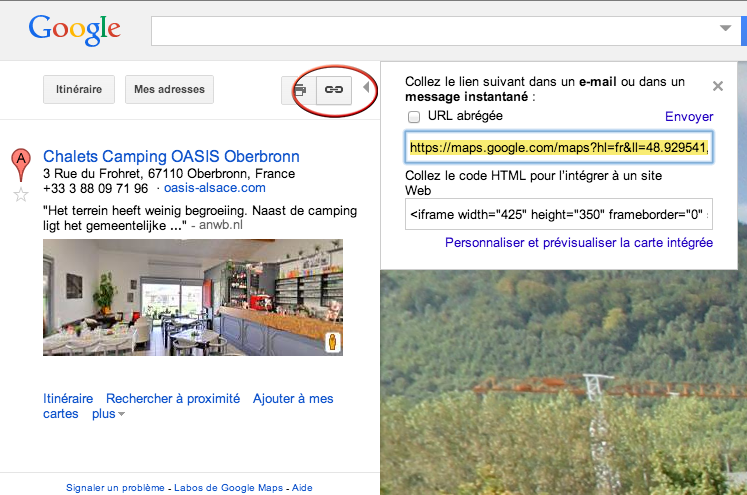This screenshot has width=747, height=495.
Task: Click the Aide link
Action: coord(302,488)
